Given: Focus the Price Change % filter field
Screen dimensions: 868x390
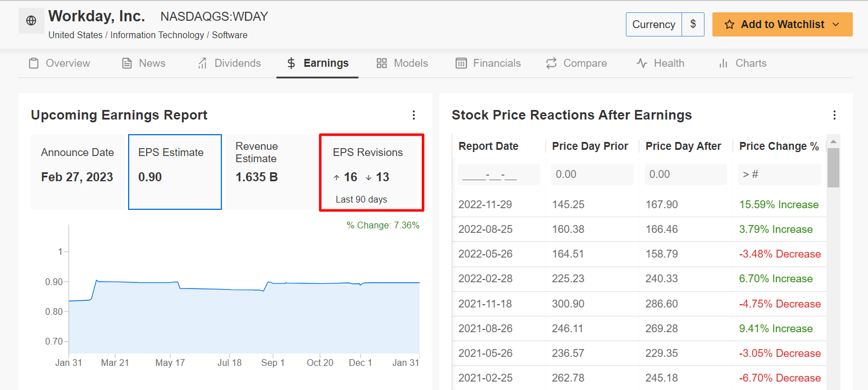Looking at the screenshot, I should (780, 175).
